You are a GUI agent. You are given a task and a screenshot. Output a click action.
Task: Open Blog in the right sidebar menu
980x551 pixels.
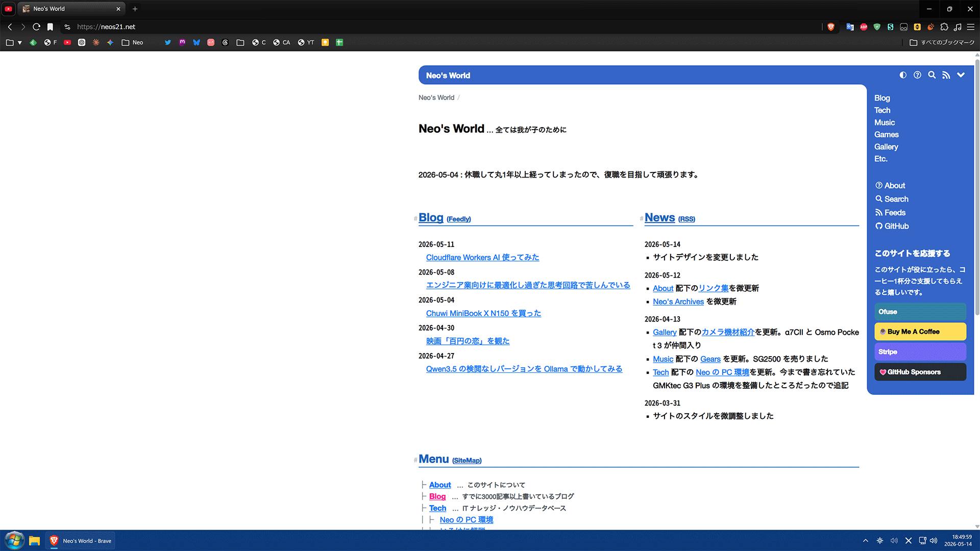point(882,98)
